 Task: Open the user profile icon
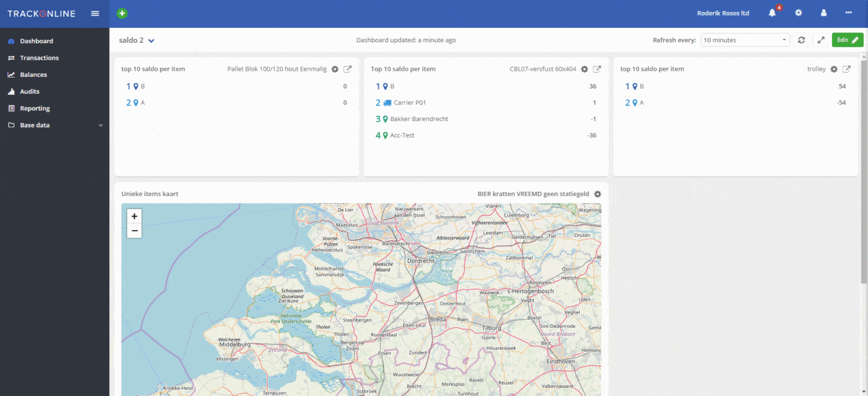pos(824,13)
